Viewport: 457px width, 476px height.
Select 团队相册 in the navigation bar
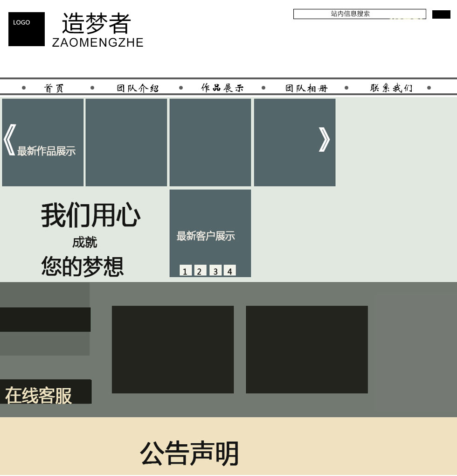coord(306,88)
